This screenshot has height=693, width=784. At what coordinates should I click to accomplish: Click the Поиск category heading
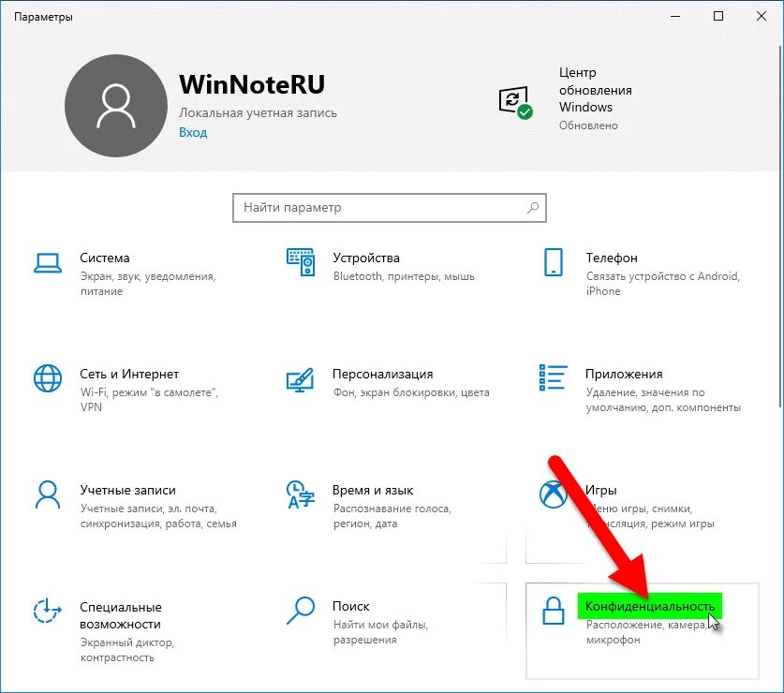click(351, 607)
